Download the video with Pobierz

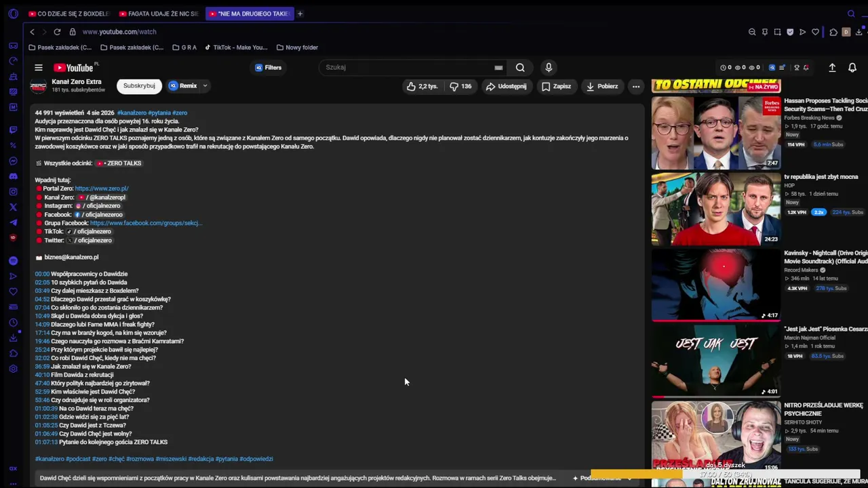tap(602, 87)
